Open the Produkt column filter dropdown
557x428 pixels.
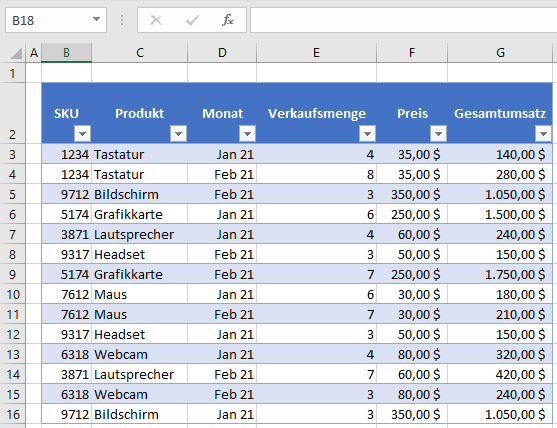(x=178, y=134)
